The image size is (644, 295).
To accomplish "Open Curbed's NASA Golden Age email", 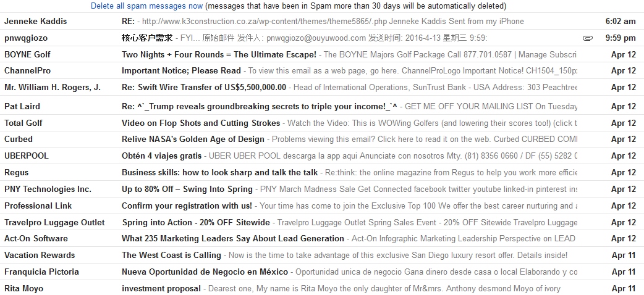I will 193,139.
